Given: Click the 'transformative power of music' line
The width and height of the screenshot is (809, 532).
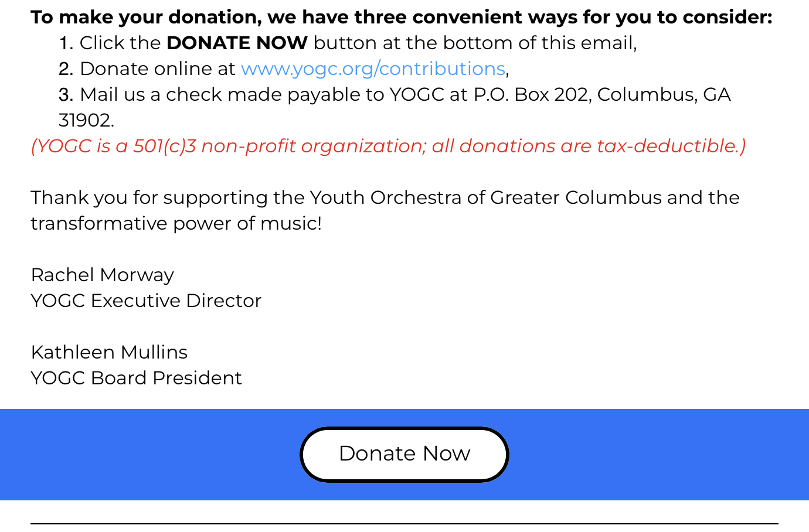Looking at the screenshot, I should click(x=176, y=223).
